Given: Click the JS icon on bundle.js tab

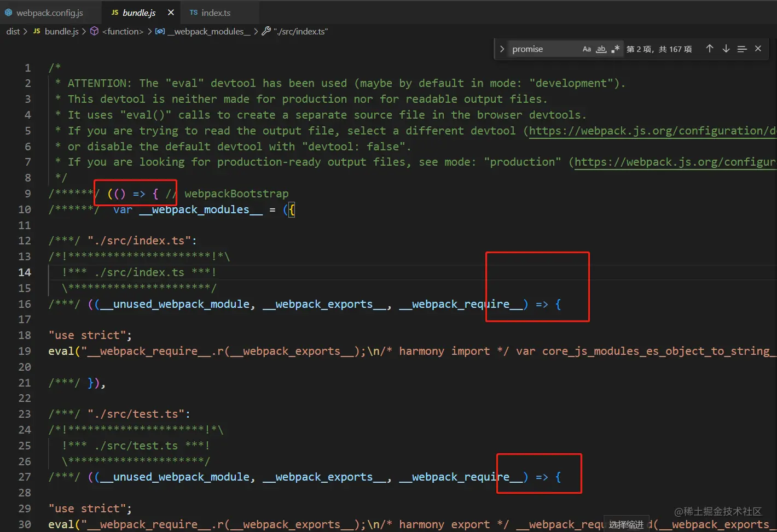Looking at the screenshot, I should [115, 13].
